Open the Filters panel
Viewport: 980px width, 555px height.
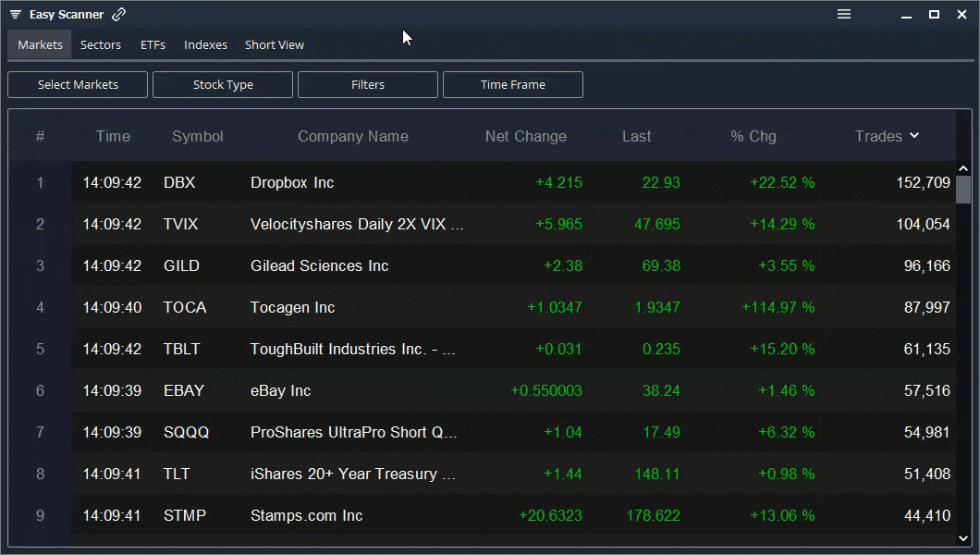(x=367, y=84)
